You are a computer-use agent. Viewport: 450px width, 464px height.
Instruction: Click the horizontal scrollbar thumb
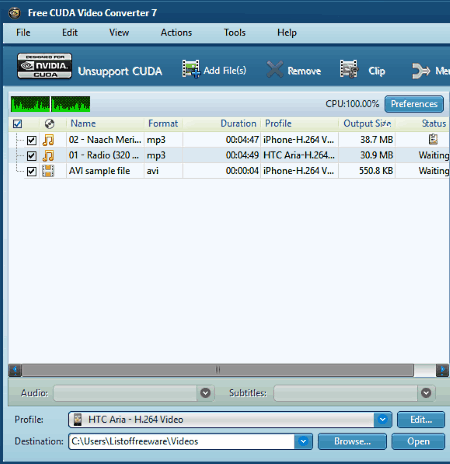point(218,370)
